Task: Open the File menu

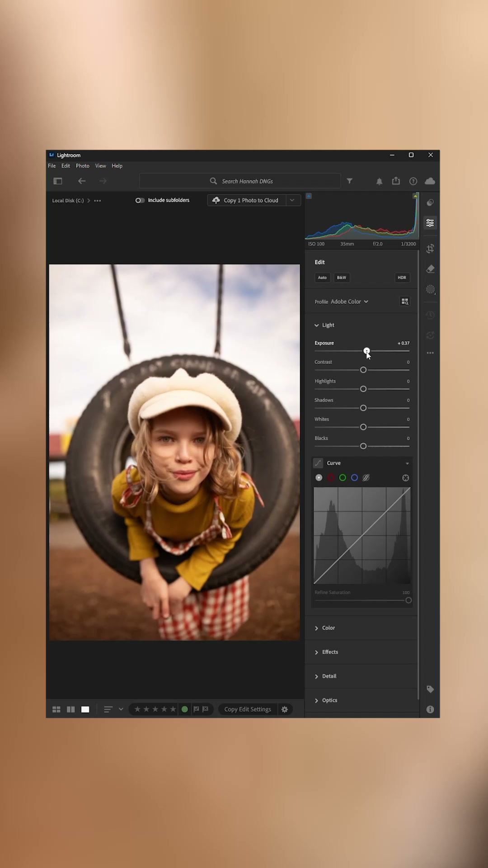Action: (x=52, y=166)
